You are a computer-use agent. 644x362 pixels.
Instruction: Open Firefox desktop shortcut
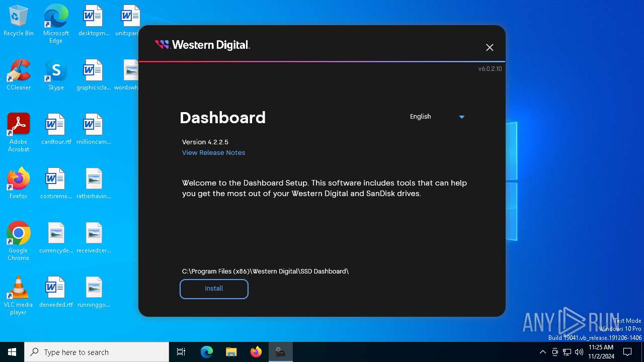[x=19, y=184]
